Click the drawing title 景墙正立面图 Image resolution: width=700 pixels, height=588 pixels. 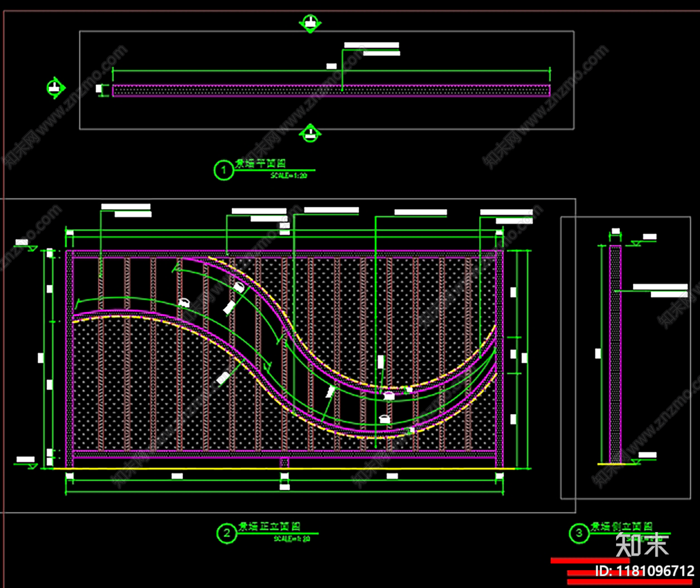click(269, 526)
